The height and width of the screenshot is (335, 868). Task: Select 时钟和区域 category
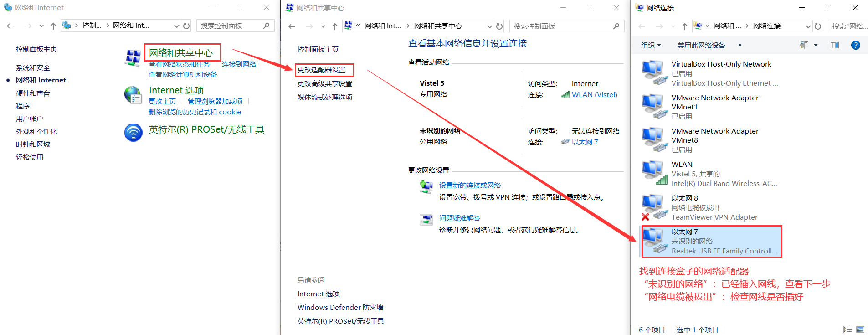33,144
